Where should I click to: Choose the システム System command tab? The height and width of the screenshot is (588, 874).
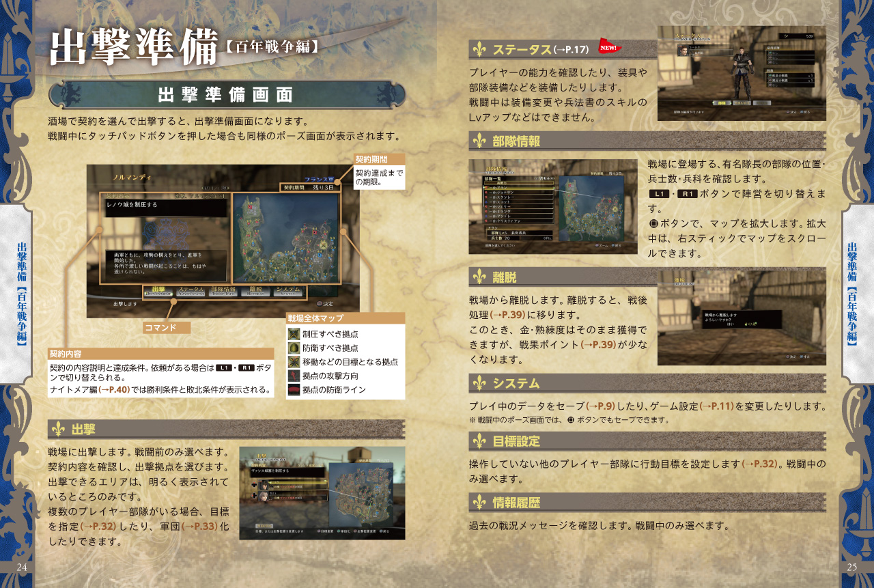(x=288, y=292)
